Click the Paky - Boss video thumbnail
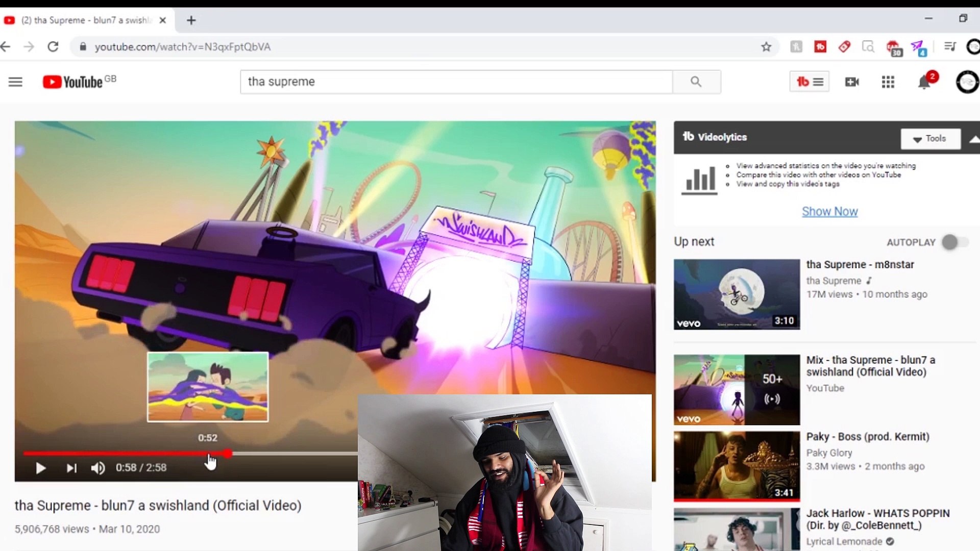The image size is (980, 551). tap(737, 466)
